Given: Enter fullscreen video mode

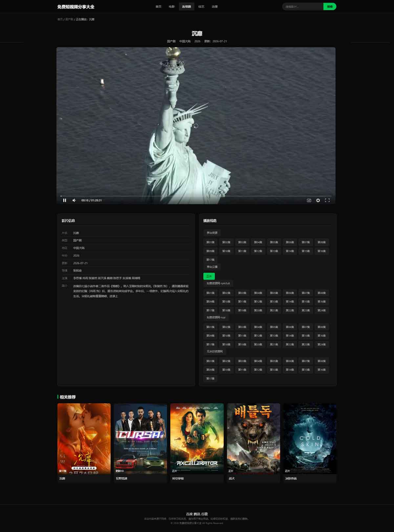Looking at the screenshot, I should (327, 200).
